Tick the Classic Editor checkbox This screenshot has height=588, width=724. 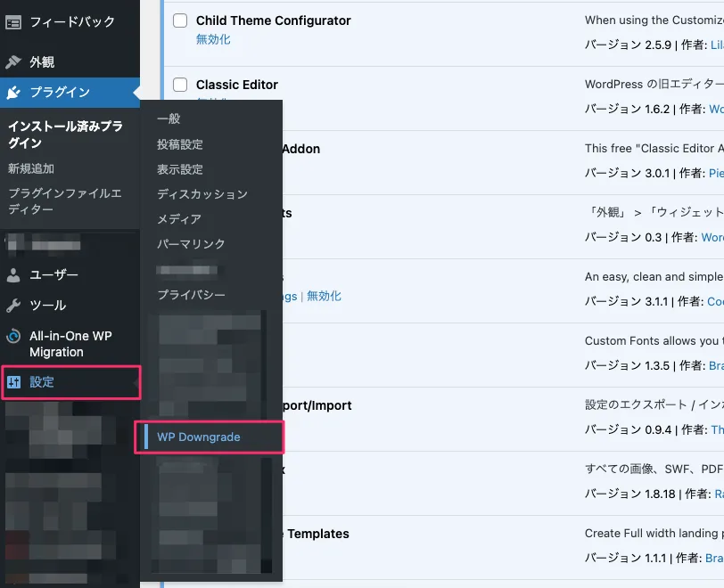tap(180, 85)
